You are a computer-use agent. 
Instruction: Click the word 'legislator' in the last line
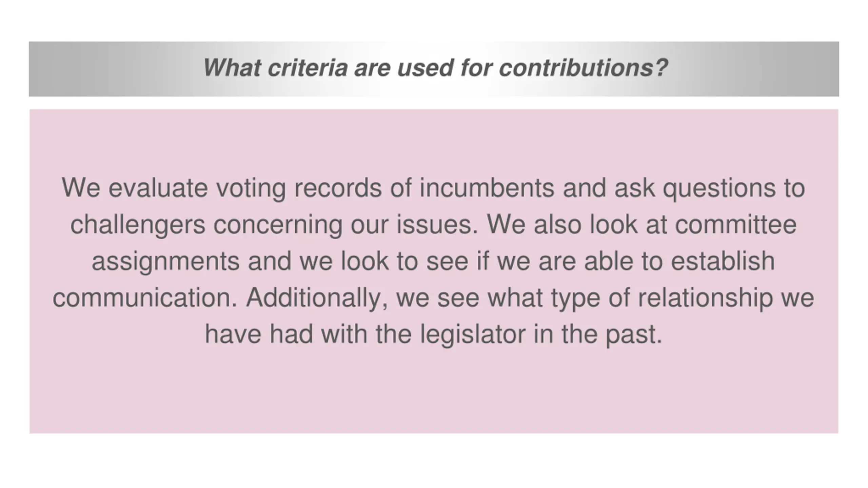click(473, 335)
